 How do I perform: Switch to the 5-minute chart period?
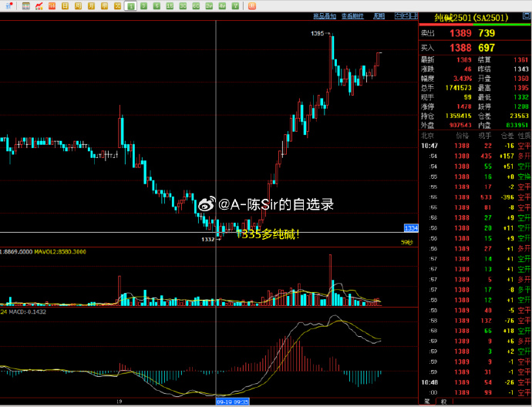(x=157, y=6)
